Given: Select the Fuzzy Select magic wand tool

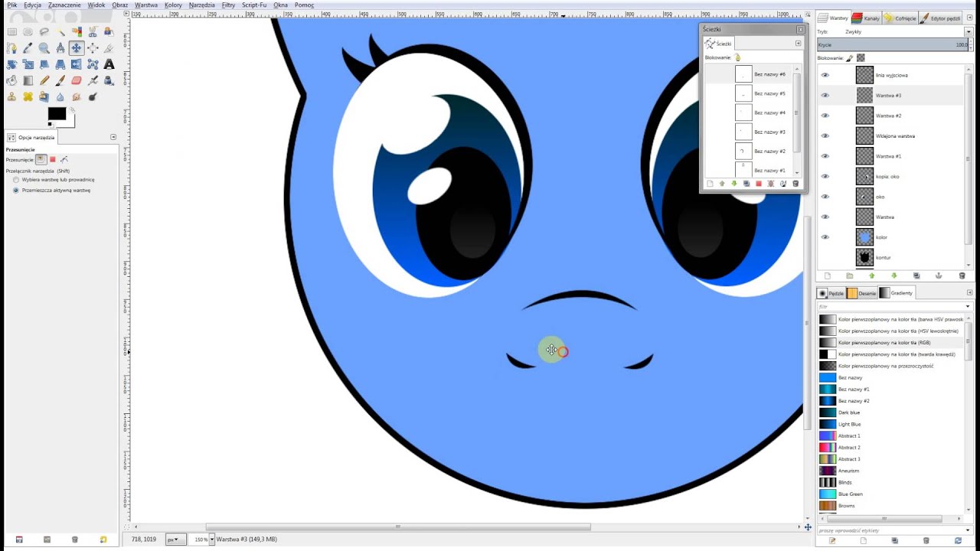Looking at the screenshot, I should pos(60,31).
